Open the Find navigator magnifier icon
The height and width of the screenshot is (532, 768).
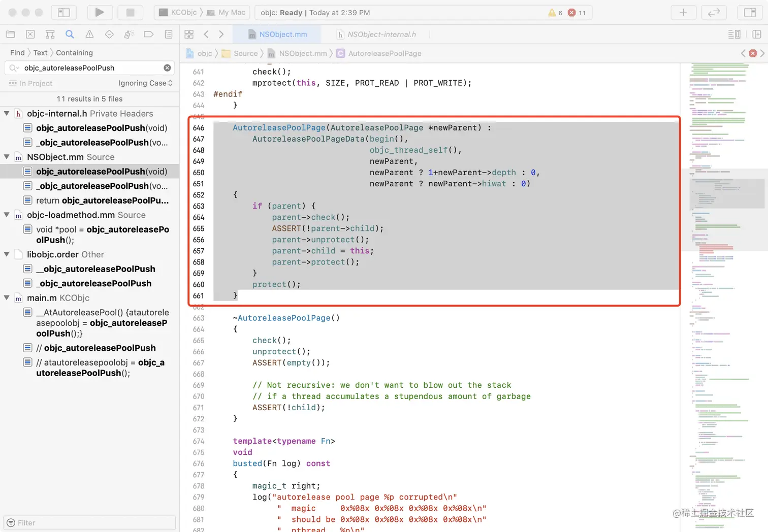70,35
